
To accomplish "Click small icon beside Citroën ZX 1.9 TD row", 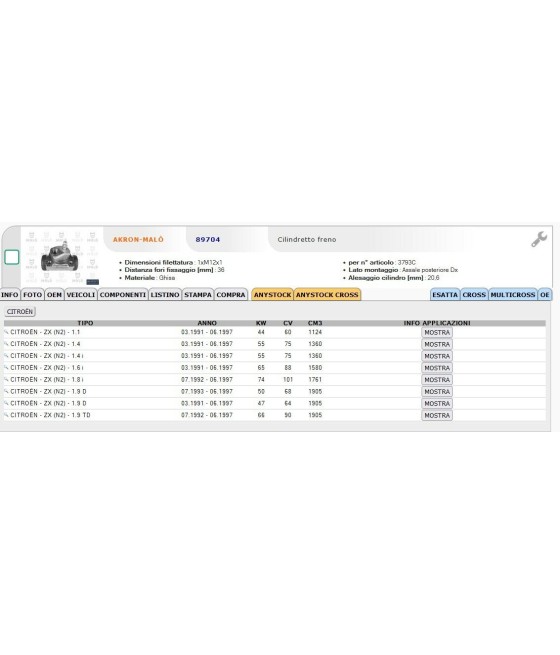I will click(6, 415).
